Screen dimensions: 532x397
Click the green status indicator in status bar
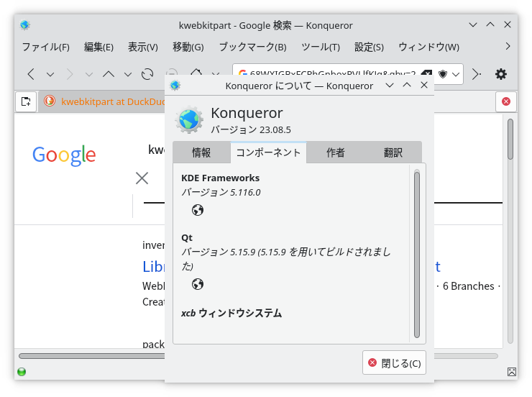coord(22,372)
